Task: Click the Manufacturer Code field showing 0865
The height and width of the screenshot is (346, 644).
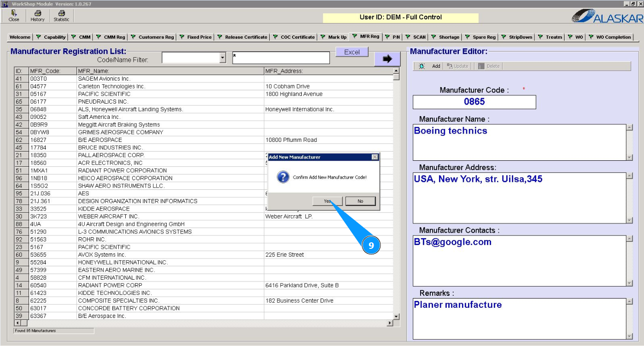Action: [474, 102]
